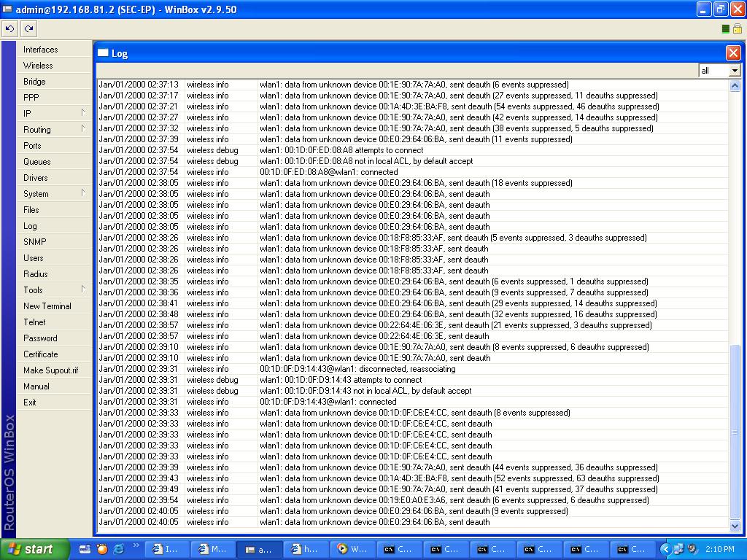The height and width of the screenshot is (560, 747).
Task: Select row '00:1D:0F:ED:08:A8@wlan1: connected'
Action: (413, 172)
